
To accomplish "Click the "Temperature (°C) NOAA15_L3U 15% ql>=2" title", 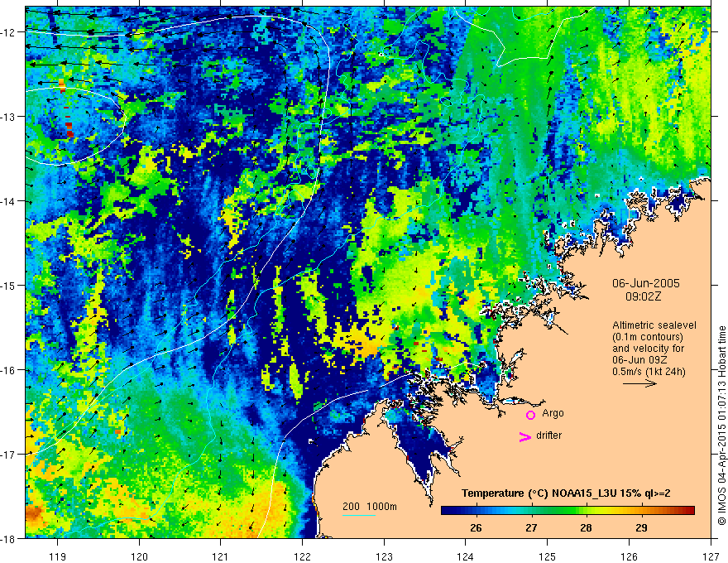I will tap(566, 493).
